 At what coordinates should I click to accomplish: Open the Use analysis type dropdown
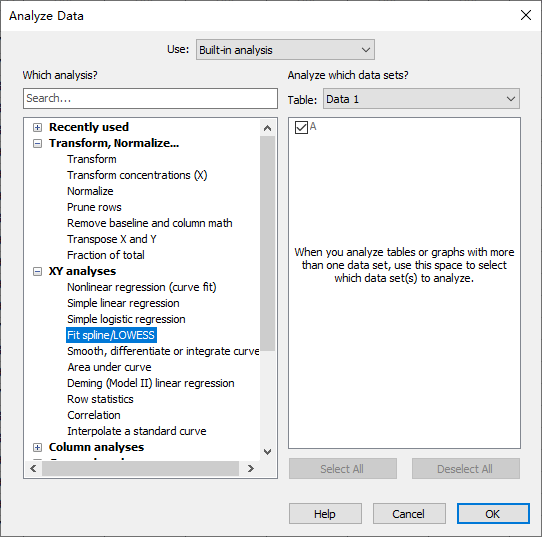pyautogui.click(x=285, y=50)
